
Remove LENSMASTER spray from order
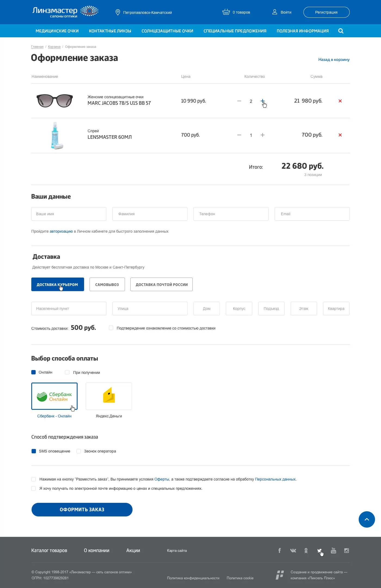(340, 135)
